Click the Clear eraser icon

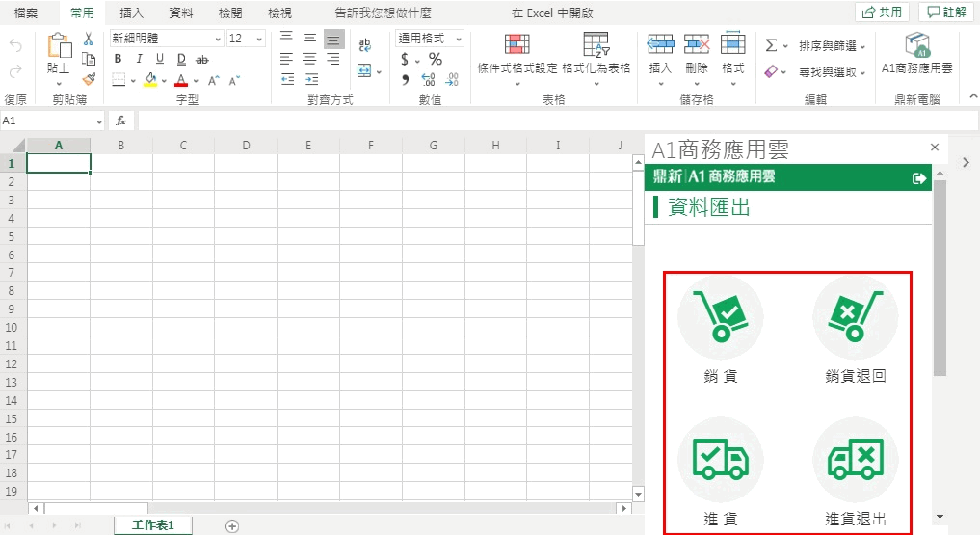pos(771,71)
